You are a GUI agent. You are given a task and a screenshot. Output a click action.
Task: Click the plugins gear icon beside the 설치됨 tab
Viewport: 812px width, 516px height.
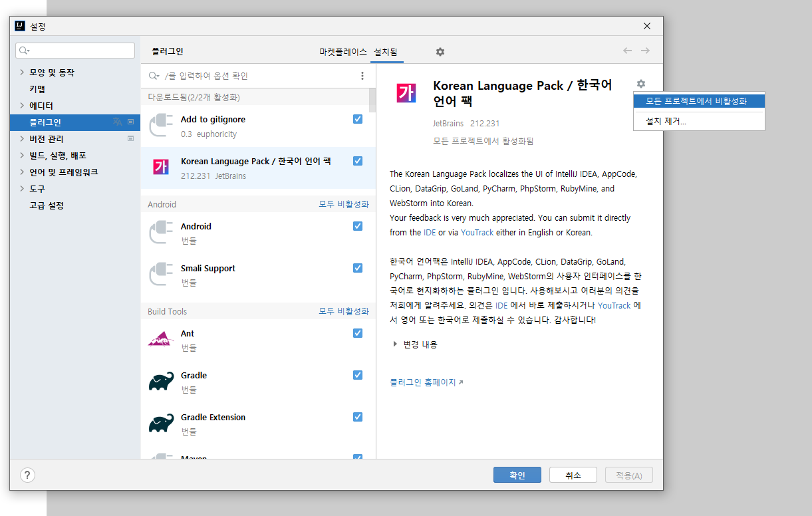coord(440,52)
